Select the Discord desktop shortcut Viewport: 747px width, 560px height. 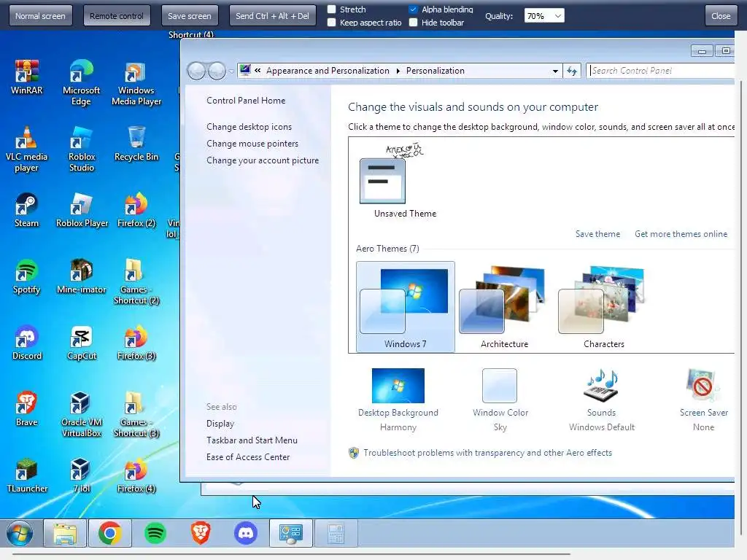click(x=27, y=343)
